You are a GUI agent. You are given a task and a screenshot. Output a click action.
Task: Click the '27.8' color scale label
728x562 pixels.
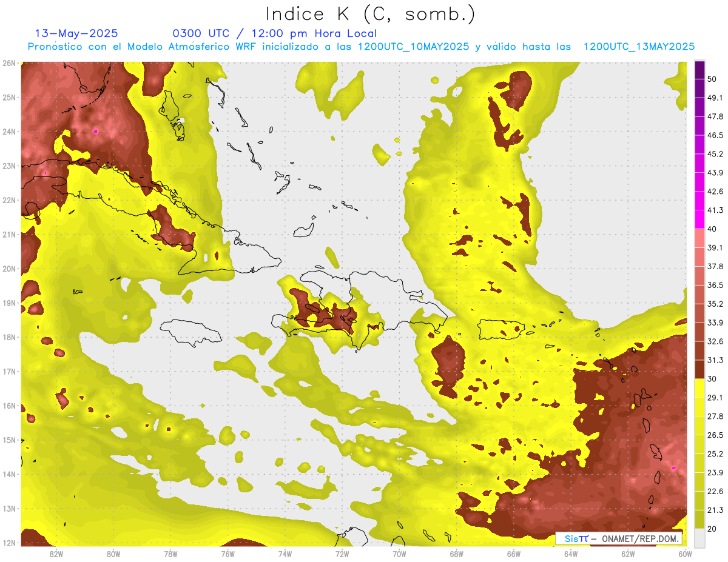[x=715, y=416]
